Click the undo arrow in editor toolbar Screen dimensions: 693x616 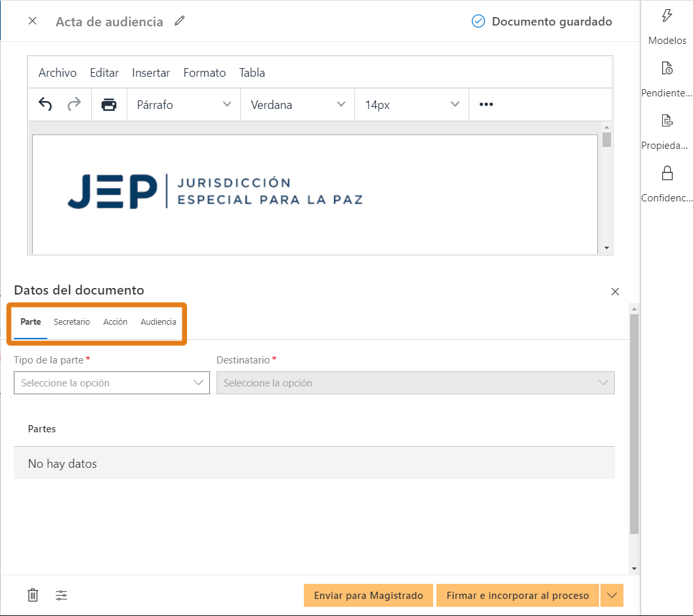[45, 104]
